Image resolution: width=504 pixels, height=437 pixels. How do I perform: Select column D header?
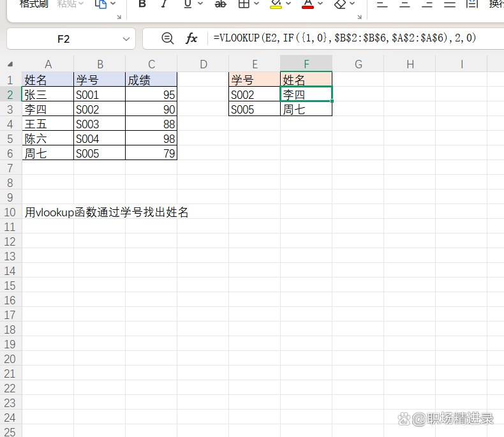coord(203,64)
